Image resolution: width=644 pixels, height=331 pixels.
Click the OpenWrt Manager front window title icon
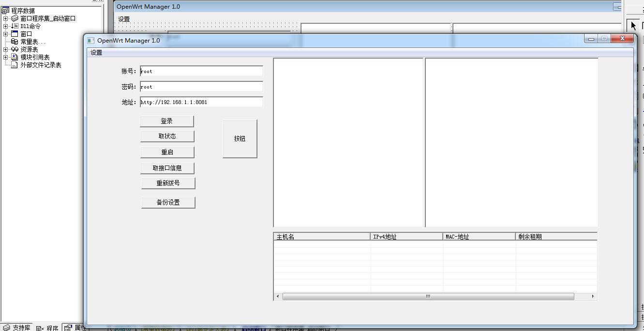click(x=91, y=41)
